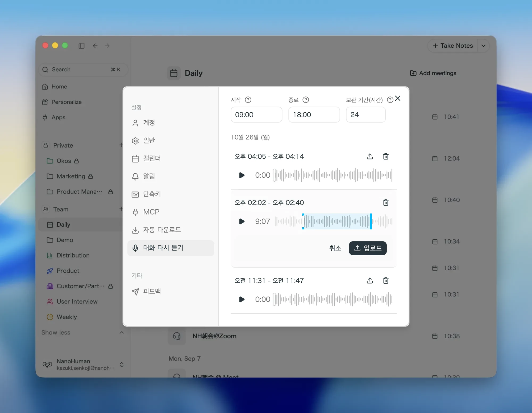Close the settings dialog
Viewport: 532px width, 413px height.
398,98
